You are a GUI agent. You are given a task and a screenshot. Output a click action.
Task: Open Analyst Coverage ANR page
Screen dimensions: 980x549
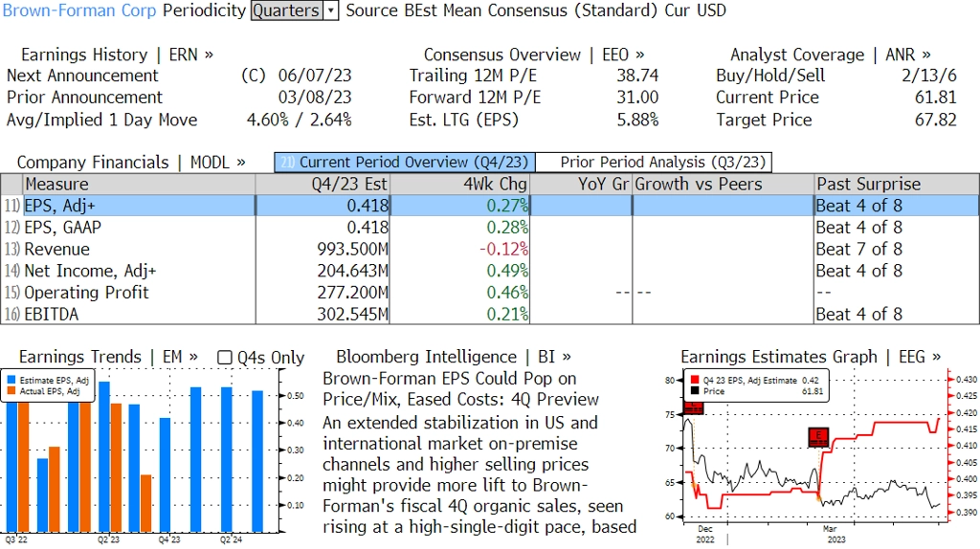tap(830, 55)
